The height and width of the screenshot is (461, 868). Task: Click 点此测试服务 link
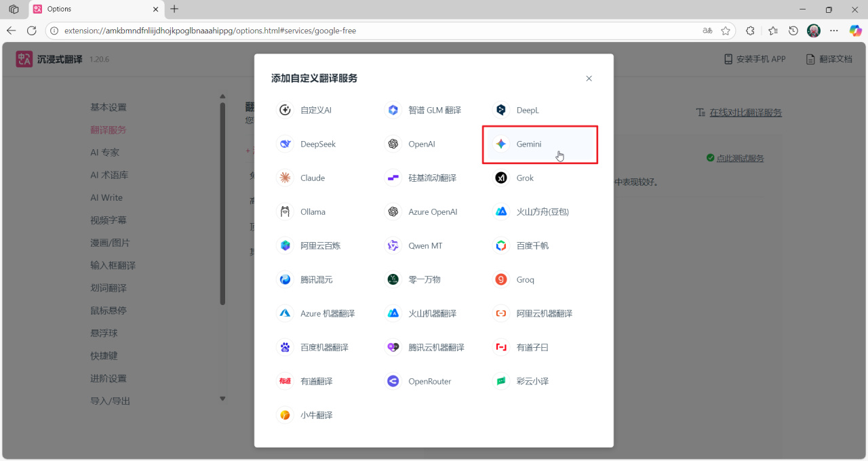coord(740,158)
